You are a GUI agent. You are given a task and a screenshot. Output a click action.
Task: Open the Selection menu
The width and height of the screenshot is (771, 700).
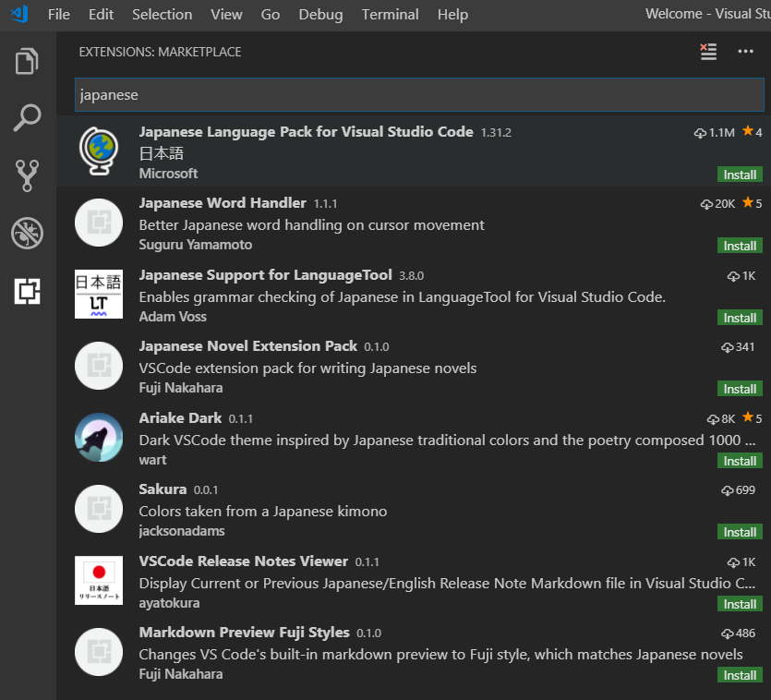pyautogui.click(x=163, y=14)
